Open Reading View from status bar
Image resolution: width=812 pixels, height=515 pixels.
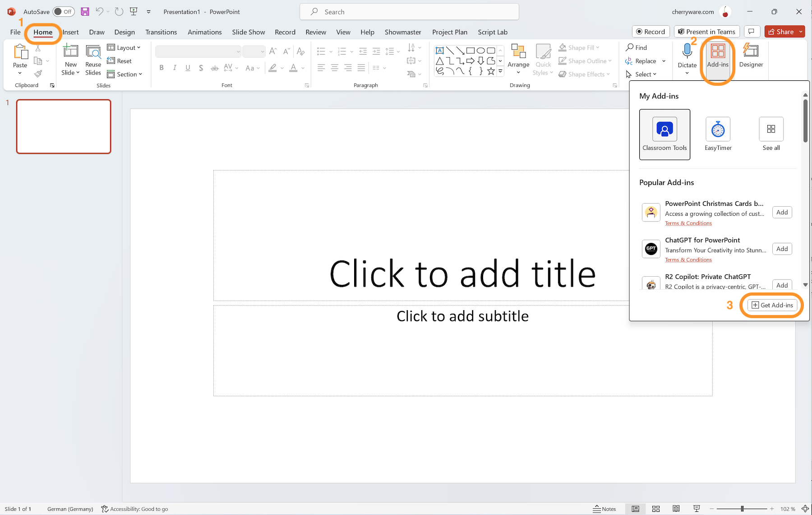pos(676,509)
